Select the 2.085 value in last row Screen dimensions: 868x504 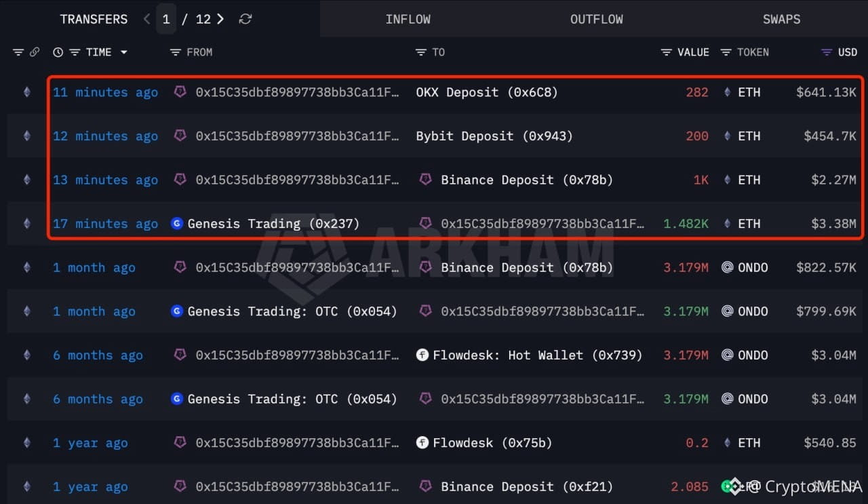coord(690,486)
